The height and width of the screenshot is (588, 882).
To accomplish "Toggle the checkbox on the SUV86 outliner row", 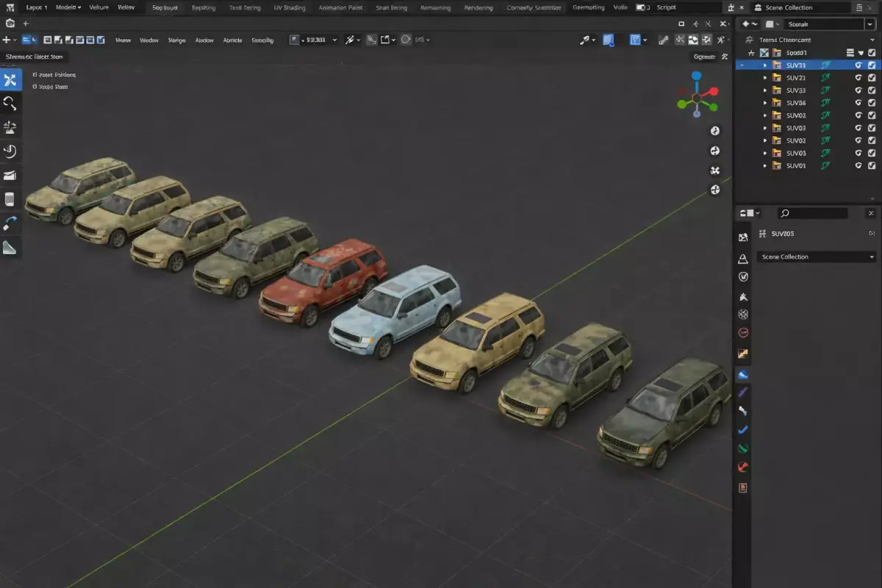I will point(872,103).
